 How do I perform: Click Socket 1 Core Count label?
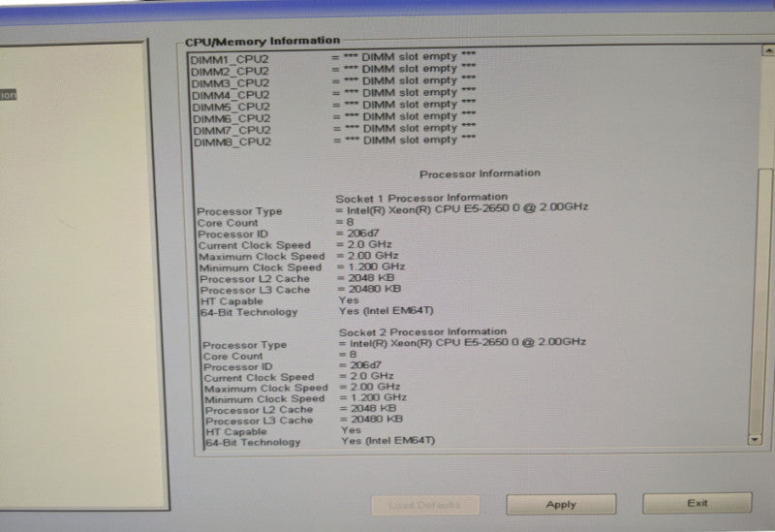click(x=228, y=223)
